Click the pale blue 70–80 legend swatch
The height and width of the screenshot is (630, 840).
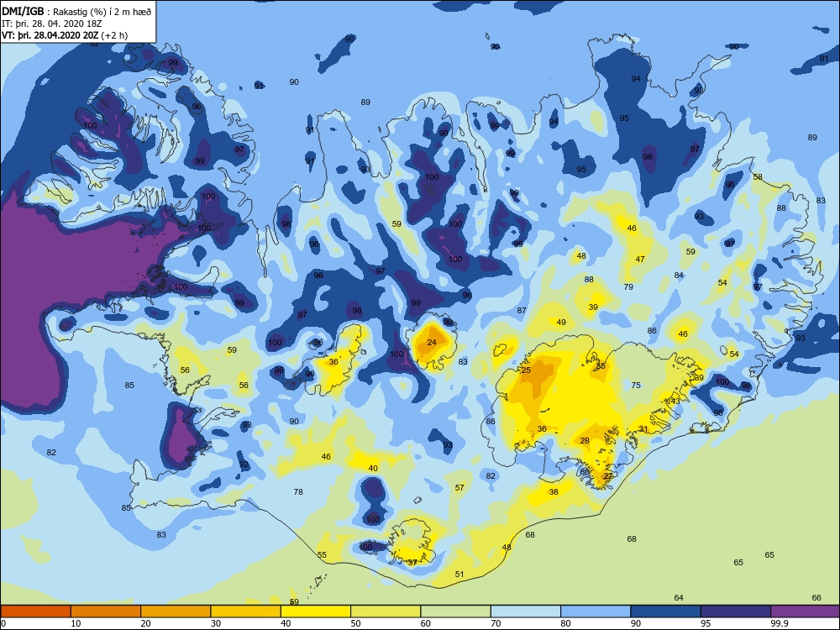point(526,612)
